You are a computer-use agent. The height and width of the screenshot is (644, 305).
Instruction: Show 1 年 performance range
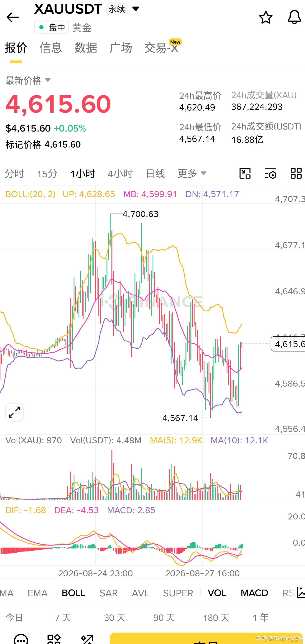pos(261,618)
